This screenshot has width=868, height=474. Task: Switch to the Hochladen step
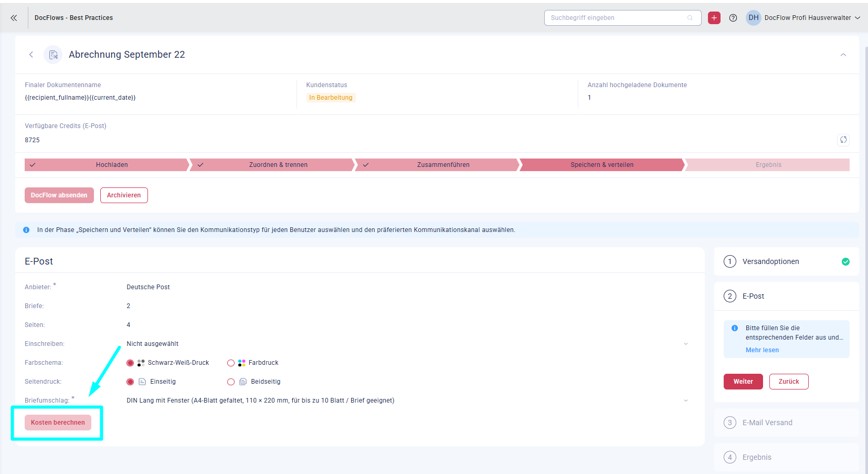pyautogui.click(x=111, y=165)
